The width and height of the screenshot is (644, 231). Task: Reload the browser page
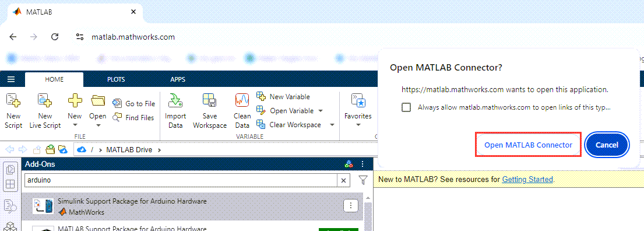click(55, 37)
